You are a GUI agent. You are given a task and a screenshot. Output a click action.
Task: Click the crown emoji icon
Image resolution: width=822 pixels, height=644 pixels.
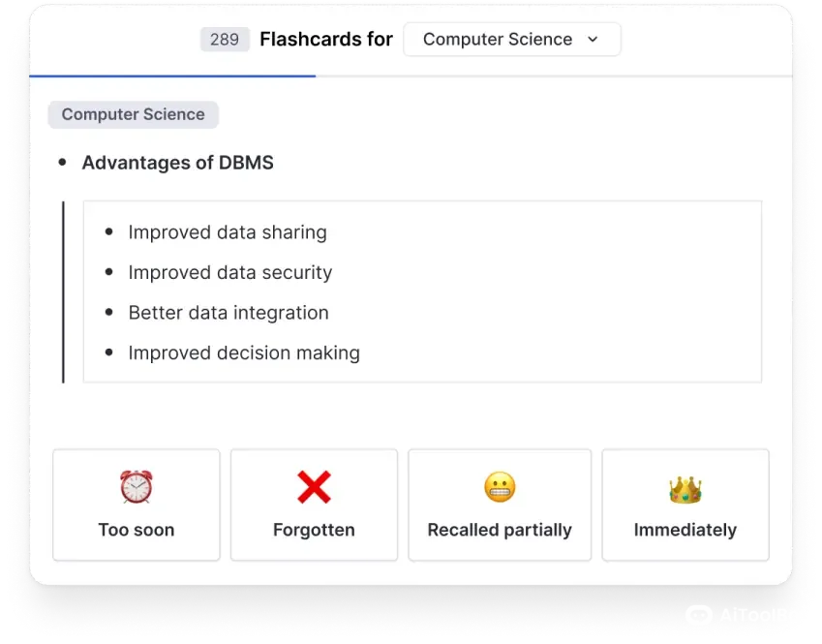point(685,489)
